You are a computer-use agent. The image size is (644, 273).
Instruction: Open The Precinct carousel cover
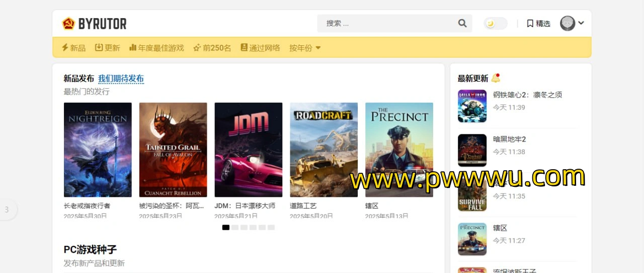399,150
